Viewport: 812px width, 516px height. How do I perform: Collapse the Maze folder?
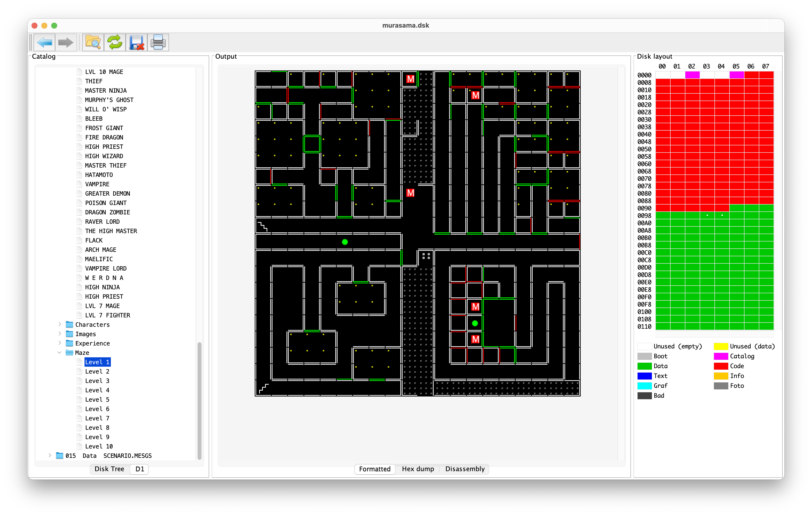(x=60, y=353)
